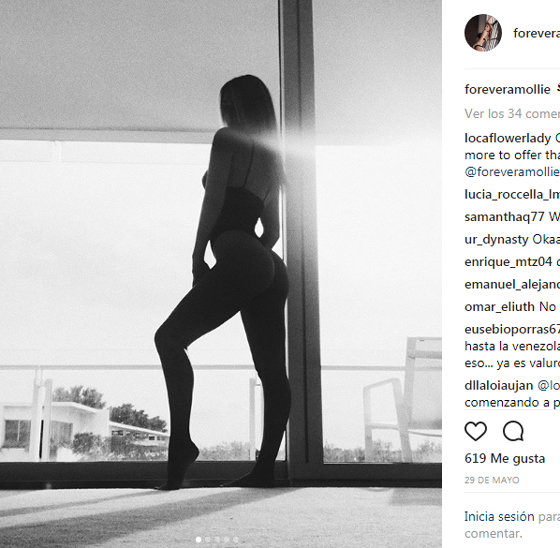Image resolution: width=560 pixels, height=548 pixels.
Task: Open ur_dynasty commenter profile
Action: click(496, 239)
